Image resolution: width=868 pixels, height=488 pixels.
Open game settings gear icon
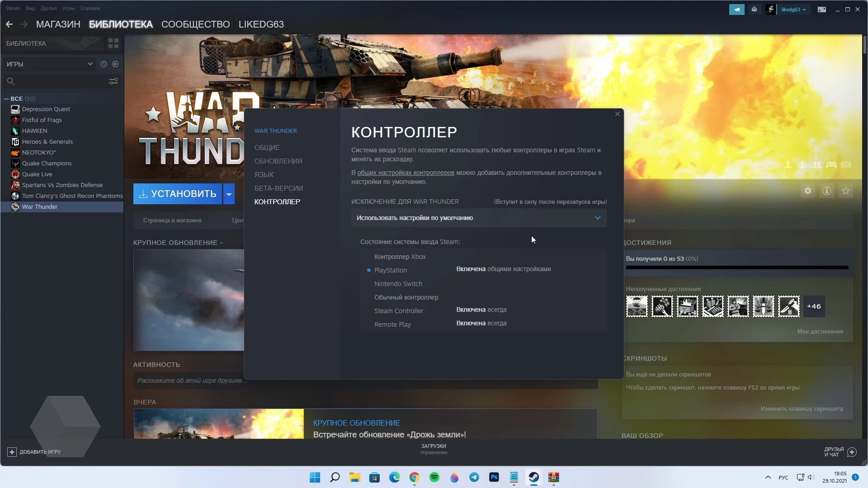(808, 191)
